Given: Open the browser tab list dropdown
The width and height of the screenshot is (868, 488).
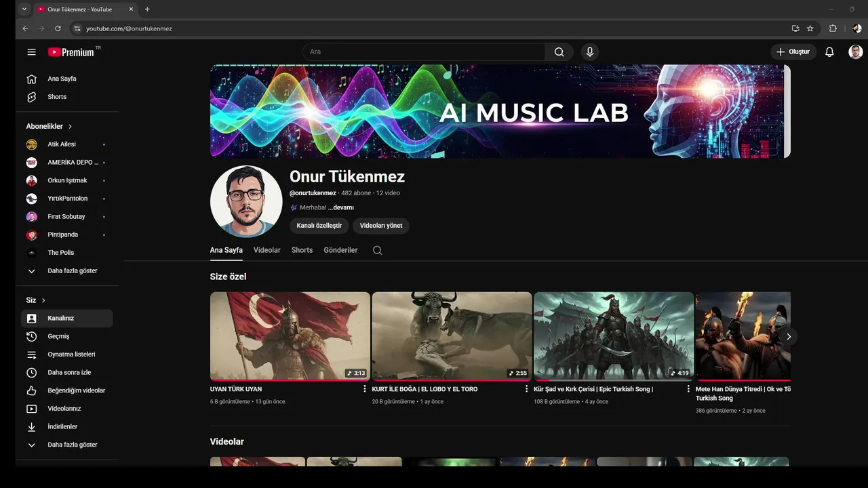Looking at the screenshot, I should coord(24,9).
